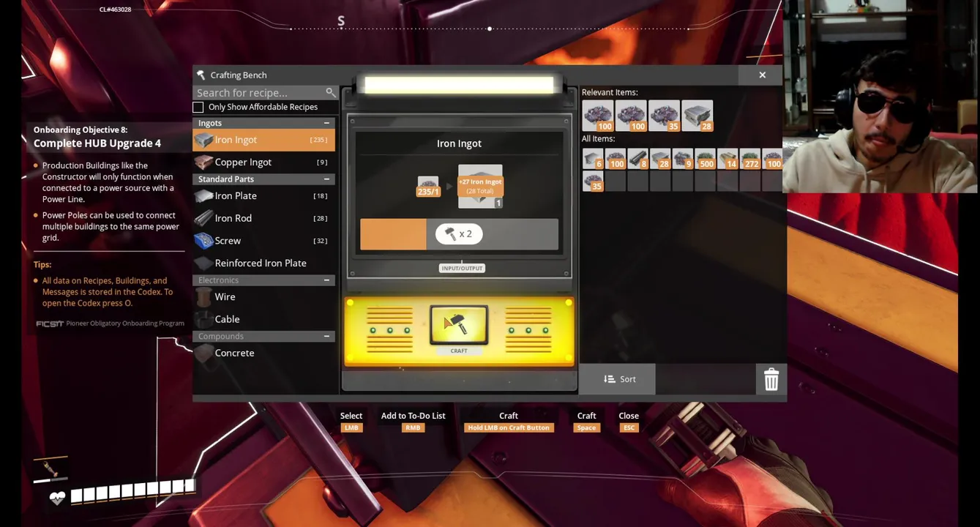
Task: Collapse the Standard Parts category
Action: point(326,179)
